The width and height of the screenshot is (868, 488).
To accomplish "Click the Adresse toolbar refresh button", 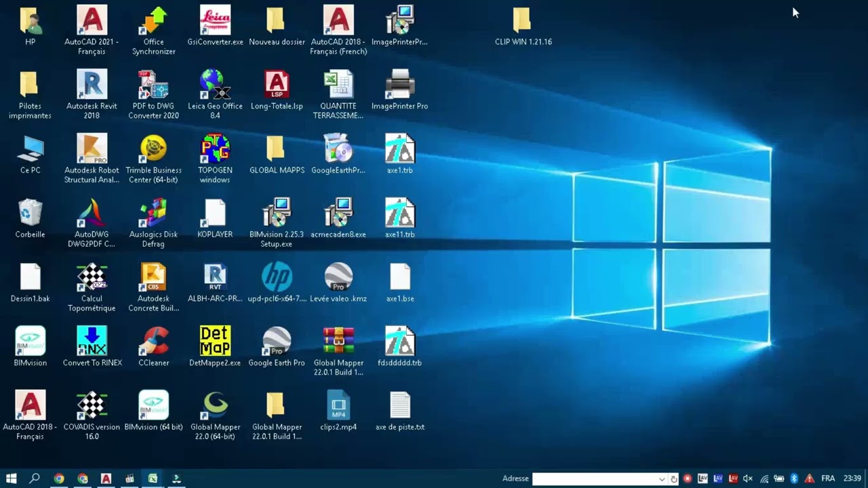I will point(674,479).
